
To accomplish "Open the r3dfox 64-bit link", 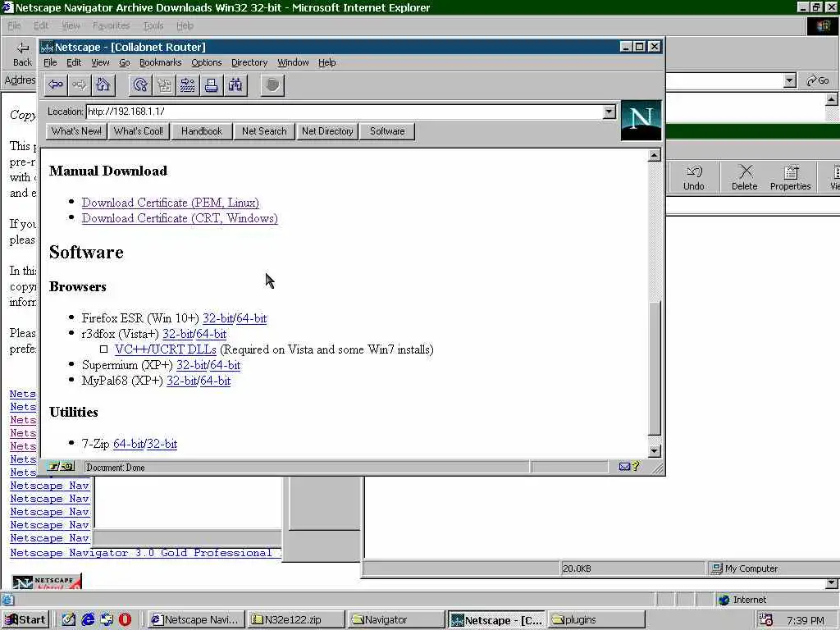I will tap(211, 334).
